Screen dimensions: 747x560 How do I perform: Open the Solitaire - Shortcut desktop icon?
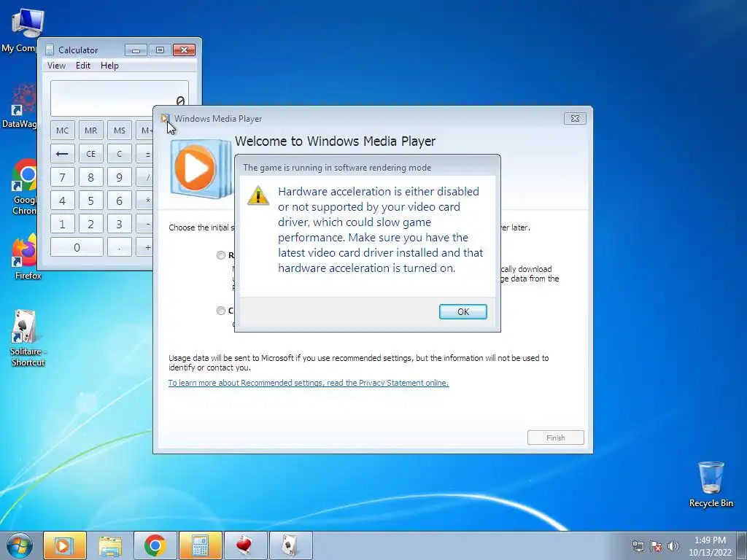point(28,338)
